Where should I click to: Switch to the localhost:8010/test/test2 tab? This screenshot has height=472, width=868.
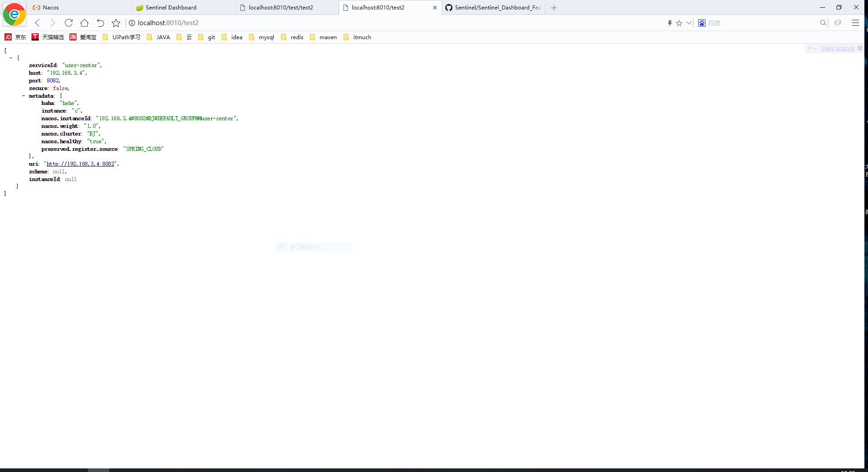point(287,8)
